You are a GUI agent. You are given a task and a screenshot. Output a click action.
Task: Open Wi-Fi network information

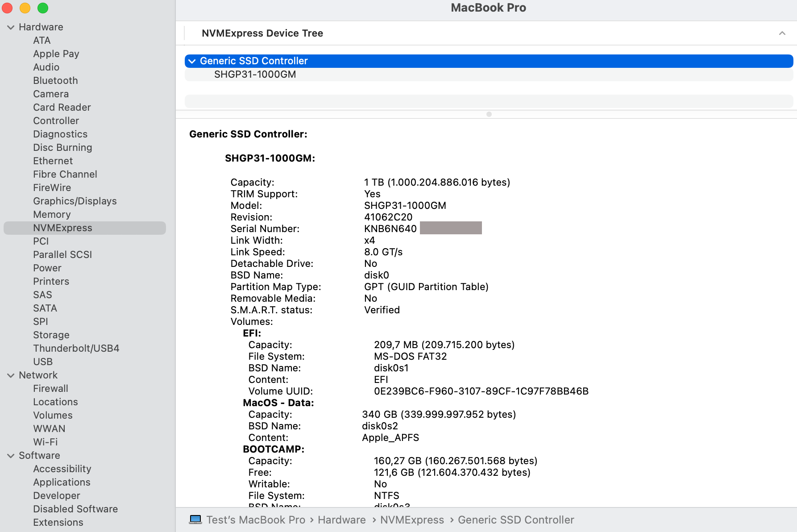[x=45, y=442]
